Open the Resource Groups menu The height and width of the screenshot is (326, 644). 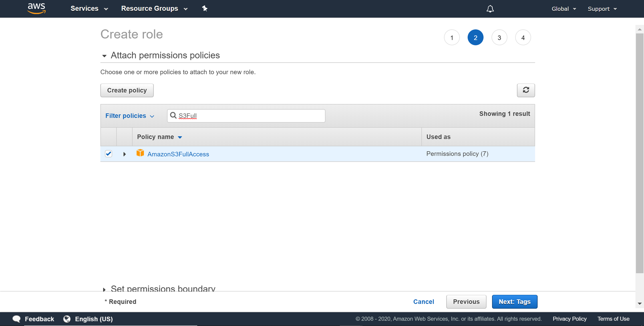pos(154,9)
